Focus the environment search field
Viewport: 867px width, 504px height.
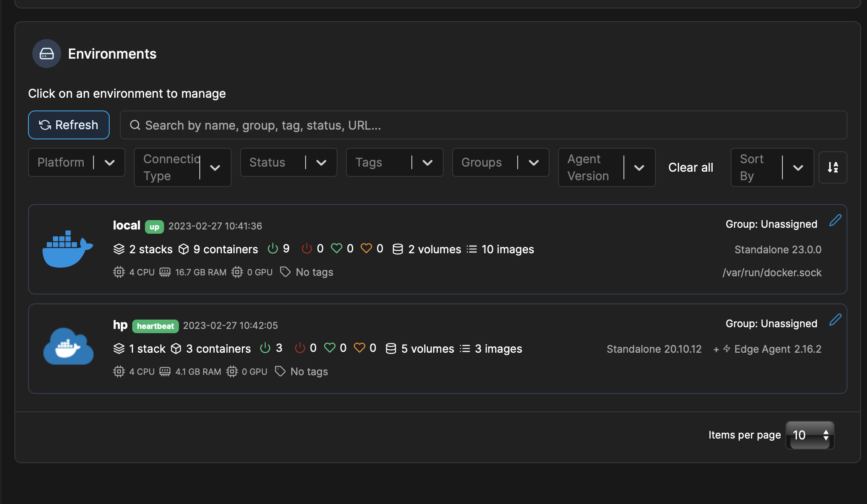pos(483,125)
